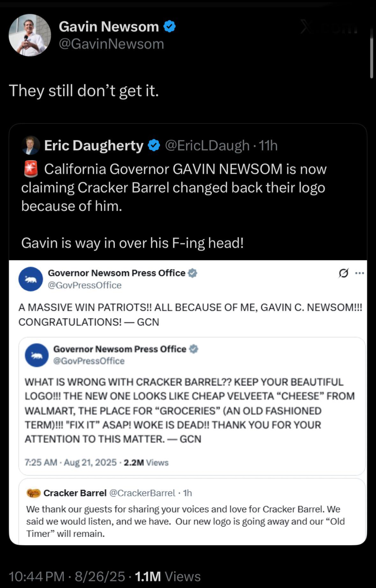Click Gavin Newsom's blue verified badge
The image size is (376, 588).
pos(170,26)
